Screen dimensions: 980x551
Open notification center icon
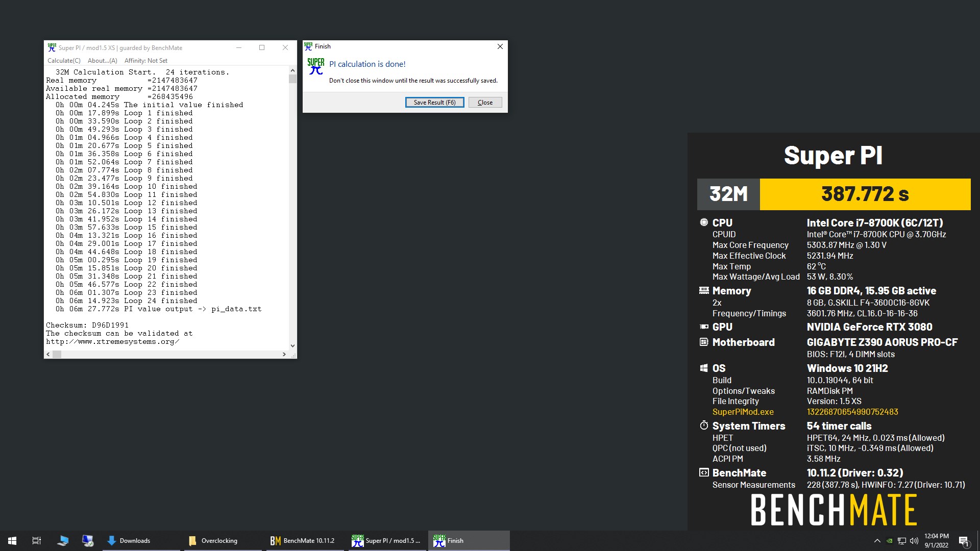tap(964, 541)
